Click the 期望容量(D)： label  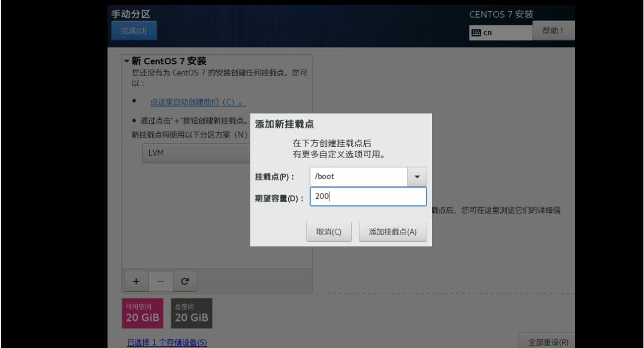click(279, 199)
